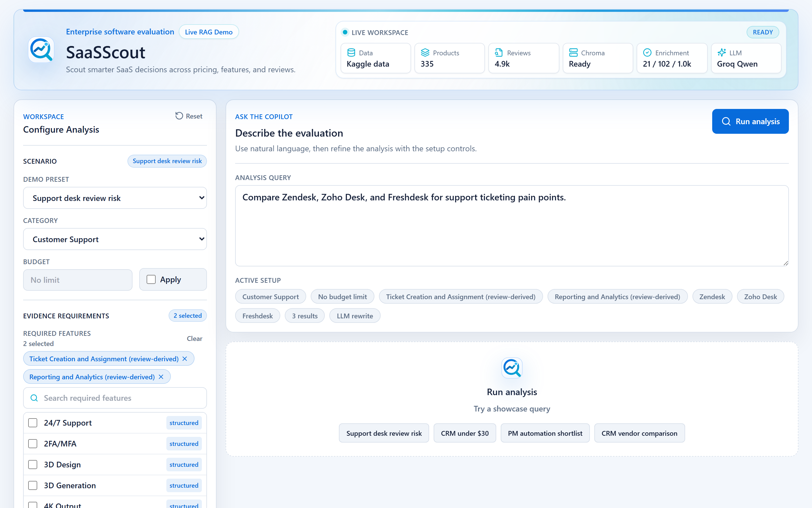Click the Live RAG Demo badge

[x=209, y=32]
